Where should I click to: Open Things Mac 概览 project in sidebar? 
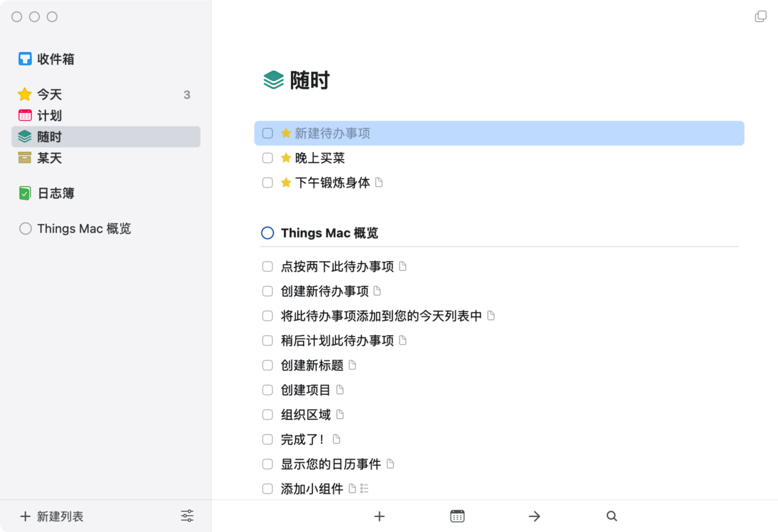106,229
